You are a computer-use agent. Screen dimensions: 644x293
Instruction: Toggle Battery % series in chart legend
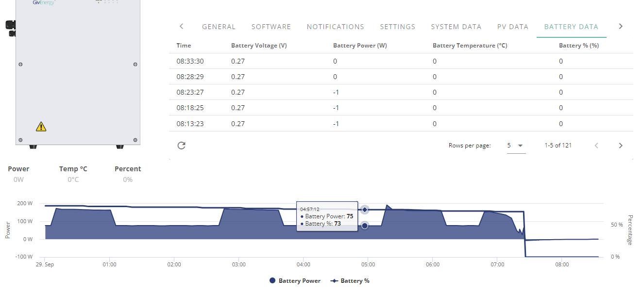pos(350,281)
